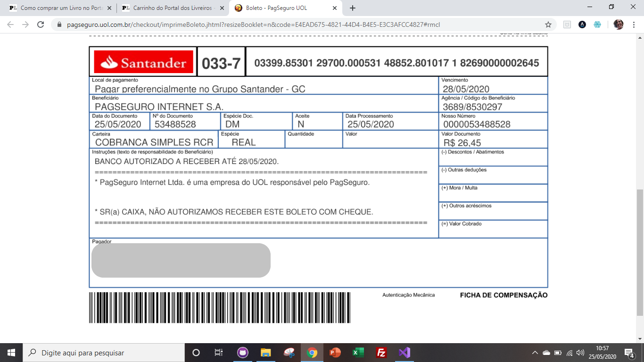This screenshot has height=362, width=644.
Task: Show hidden system tray icons
Action: (535, 353)
